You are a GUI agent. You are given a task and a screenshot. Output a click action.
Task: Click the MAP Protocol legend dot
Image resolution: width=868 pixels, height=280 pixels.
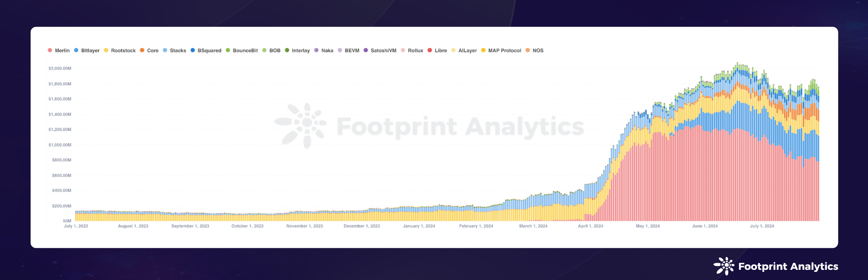point(484,50)
